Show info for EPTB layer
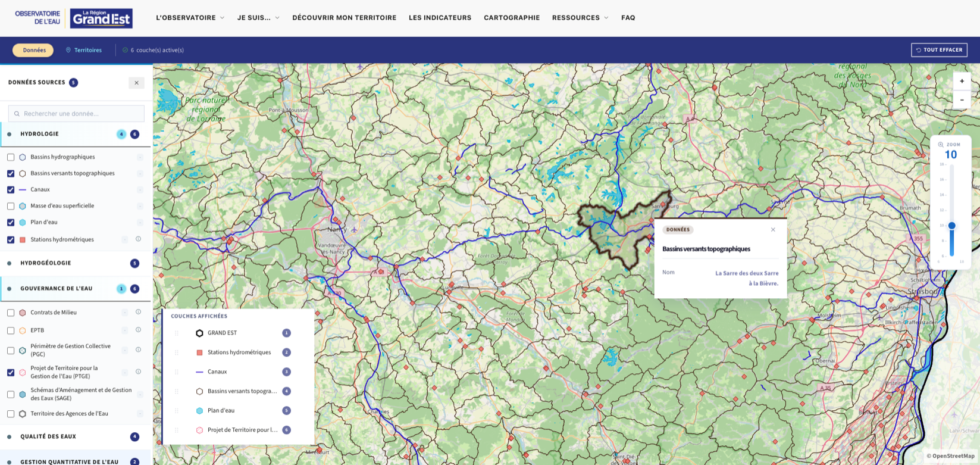 click(x=138, y=330)
